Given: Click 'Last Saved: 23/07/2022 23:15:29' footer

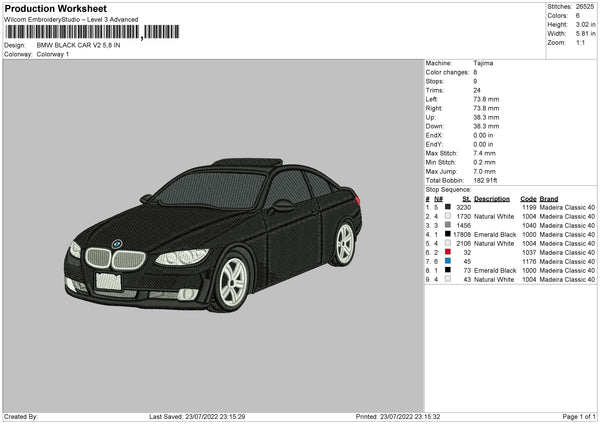Looking at the screenshot, I should [x=197, y=417].
